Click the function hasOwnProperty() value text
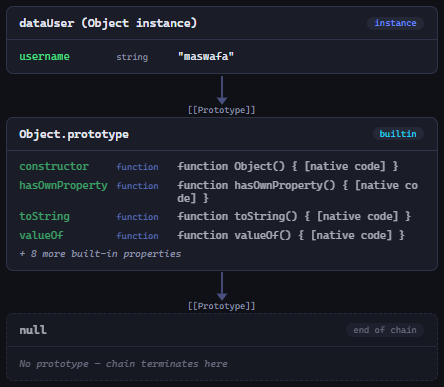Viewport: 444px width, 387px height. 297,192
